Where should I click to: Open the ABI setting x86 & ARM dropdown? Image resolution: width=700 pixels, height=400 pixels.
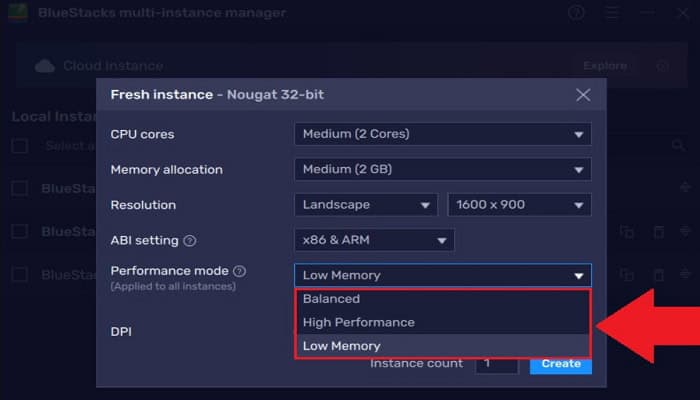click(x=375, y=240)
